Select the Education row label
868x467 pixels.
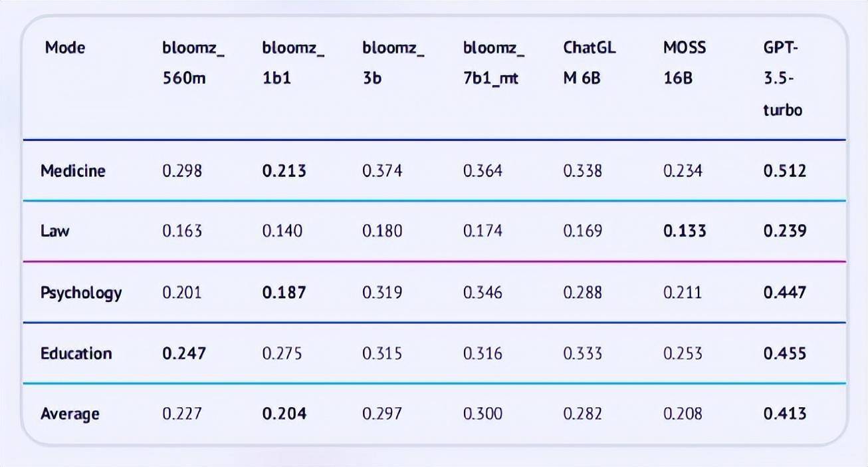click(x=76, y=353)
